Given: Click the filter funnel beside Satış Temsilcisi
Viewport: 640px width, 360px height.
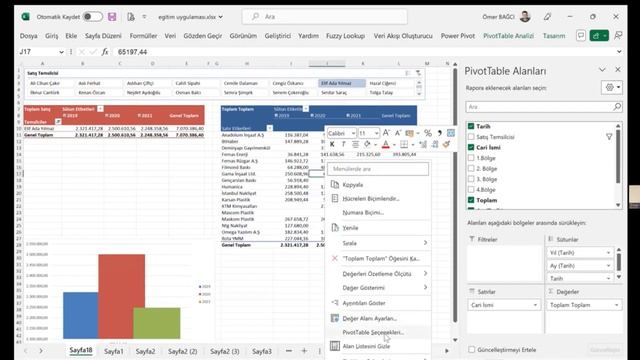Looking at the screenshot, I should pos(609,137).
